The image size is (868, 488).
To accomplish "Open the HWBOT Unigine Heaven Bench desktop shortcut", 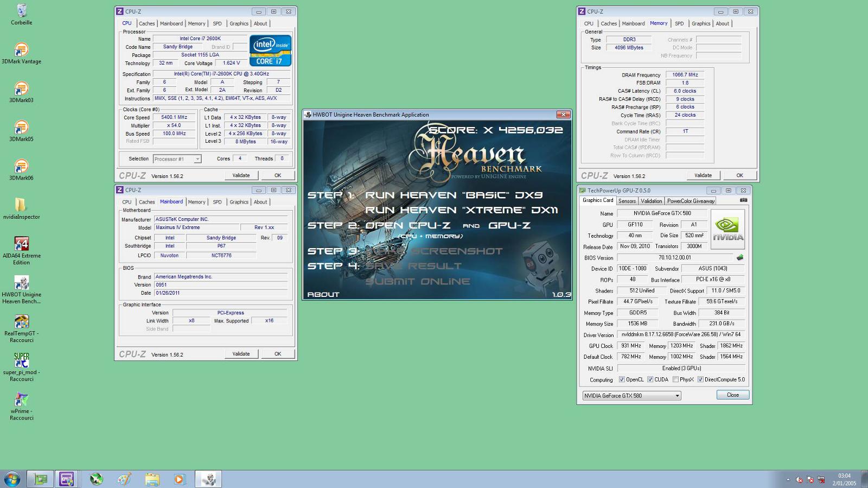I will (21, 289).
